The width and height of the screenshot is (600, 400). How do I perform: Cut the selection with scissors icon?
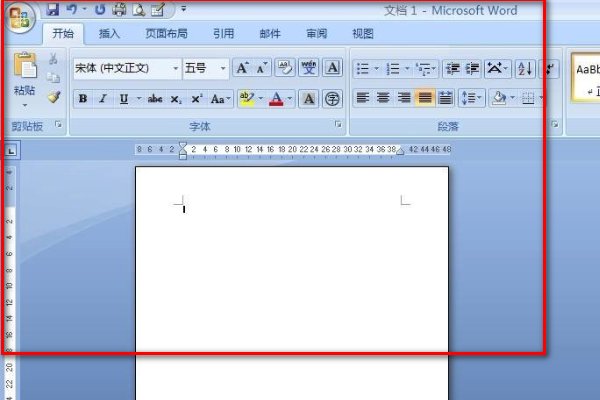(x=53, y=59)
